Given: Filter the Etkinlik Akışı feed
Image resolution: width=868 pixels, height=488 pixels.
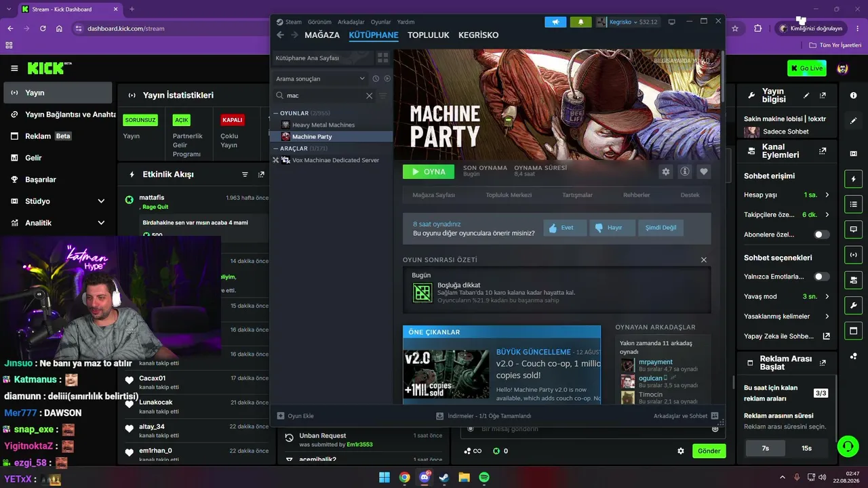Looking at the screenshot, I should pyautogui.click(x=245, y=174).
